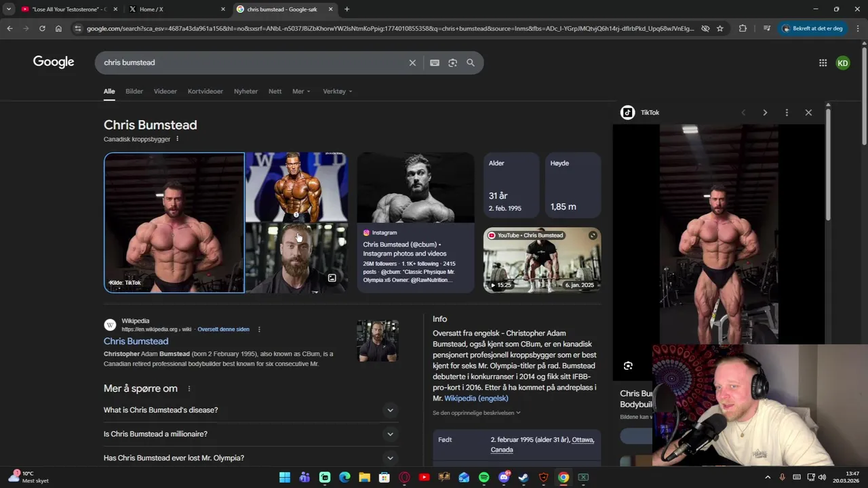This screenshot has width=868, height=488.
Task: Expand Se den opprinnelige beskrivelsen
Action: point(477,413)
